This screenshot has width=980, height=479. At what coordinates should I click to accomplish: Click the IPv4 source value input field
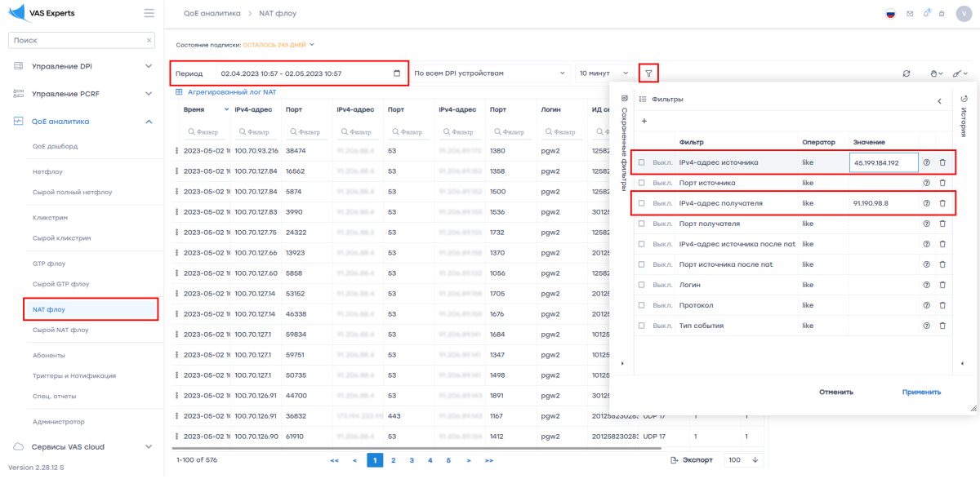click(x=884, y=162)
